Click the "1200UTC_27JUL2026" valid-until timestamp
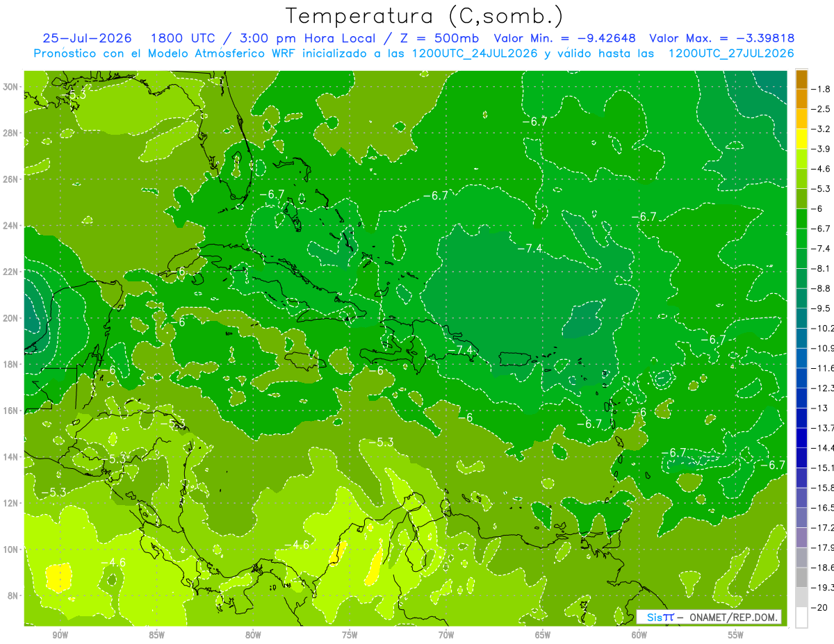Viewport: 834px width, 644px height. pos(731,53)
